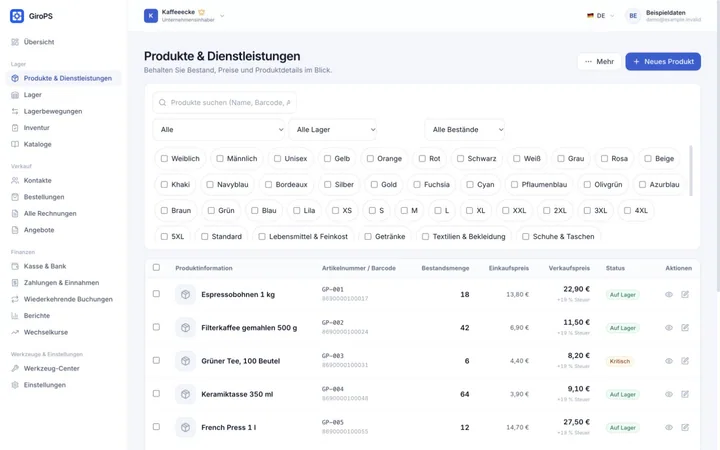Sort by Verkaufspreis column header
The height and width of the screenshot is (450, 720).
click(x=569, y=268)
